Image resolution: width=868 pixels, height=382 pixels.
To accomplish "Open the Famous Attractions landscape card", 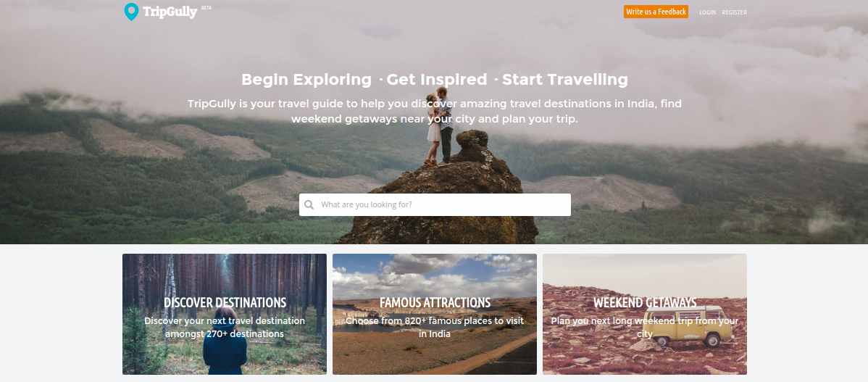I will point(435,315).
